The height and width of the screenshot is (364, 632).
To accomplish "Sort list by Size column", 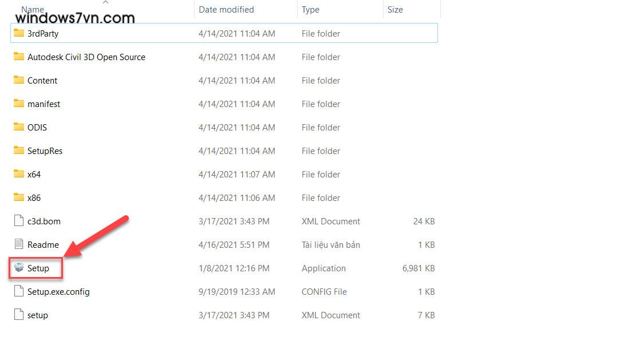I will point(395,10).
